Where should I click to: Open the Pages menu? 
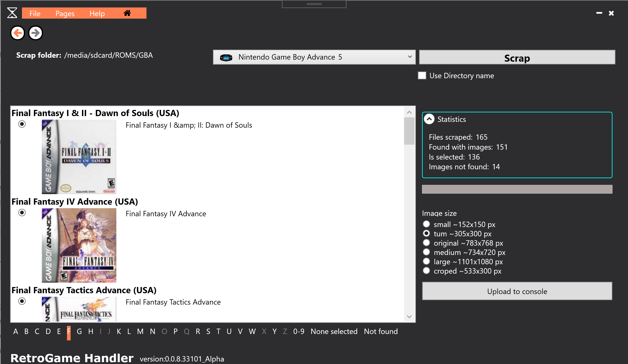[65, 13]
